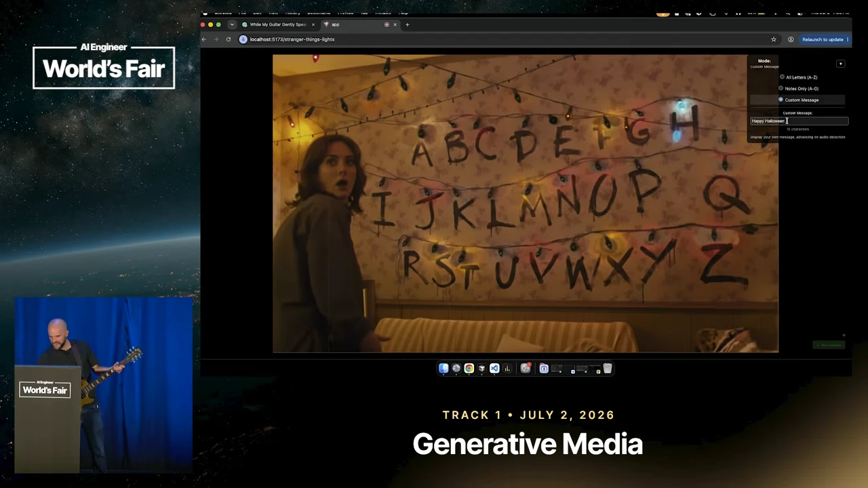Close the While My Guitar Gently tab

point(313,24)
